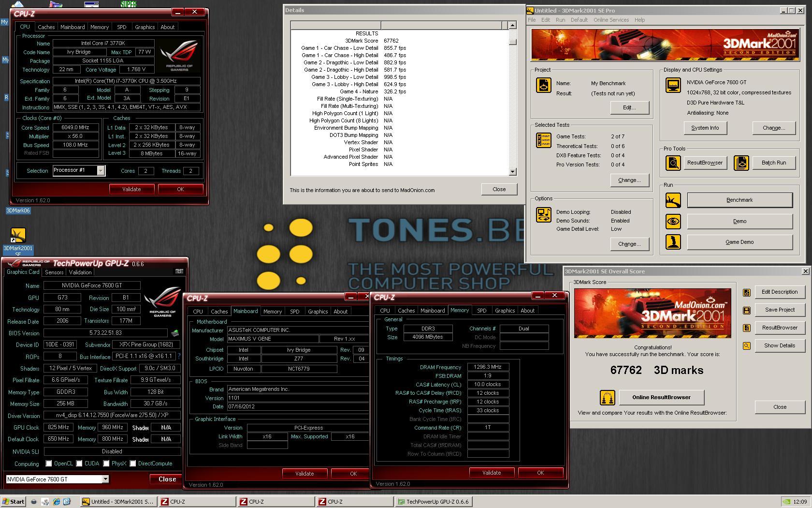Image resolution: width=812 pixels, height=508 pixels.
Task: Click the Benchmark run icon
Action: point(673,200)
